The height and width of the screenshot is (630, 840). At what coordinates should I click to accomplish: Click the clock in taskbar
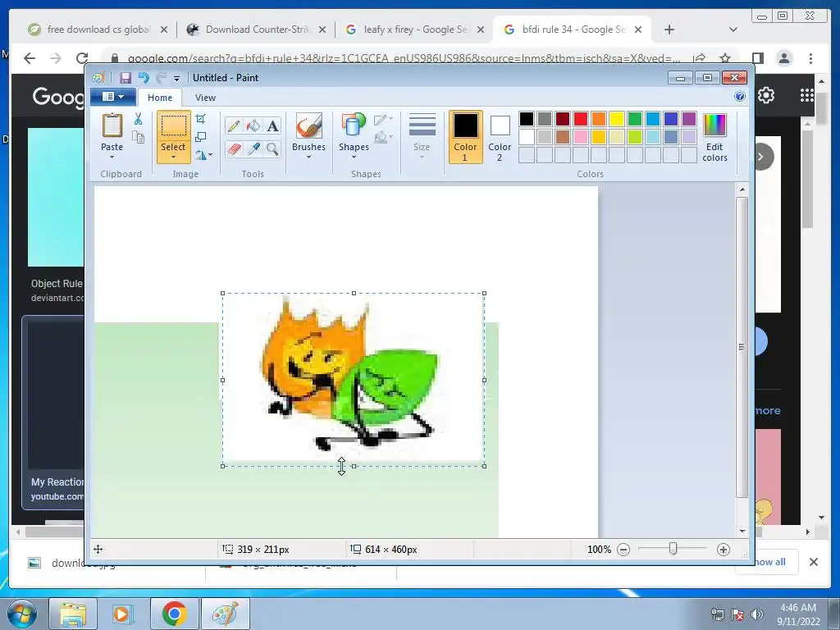coord(798,614)
